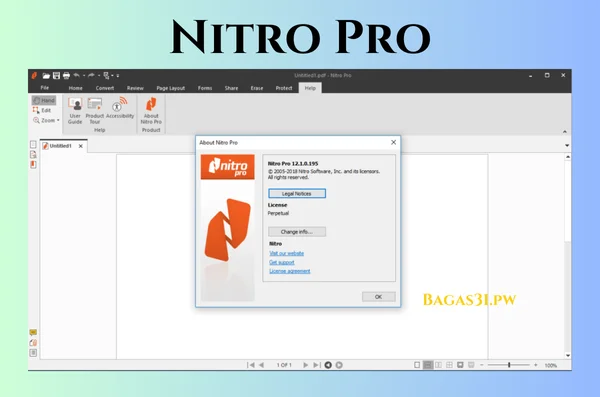Viewport: 600px width, 397px height.
Task: Open the Customize Quick Access Toolbar arrow
Action: click(x=118, y=76)
